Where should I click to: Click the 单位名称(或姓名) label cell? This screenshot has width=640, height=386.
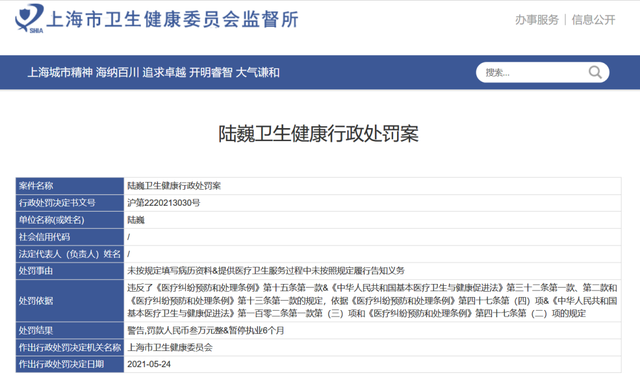click(70, 220)
